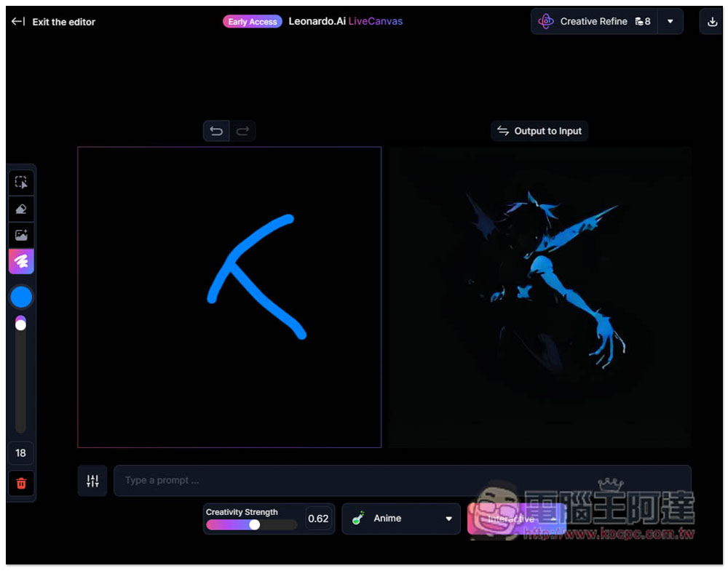Screen dimensions: 728x571
Task: Select the Eraser tool
Action: coord(21,209)
